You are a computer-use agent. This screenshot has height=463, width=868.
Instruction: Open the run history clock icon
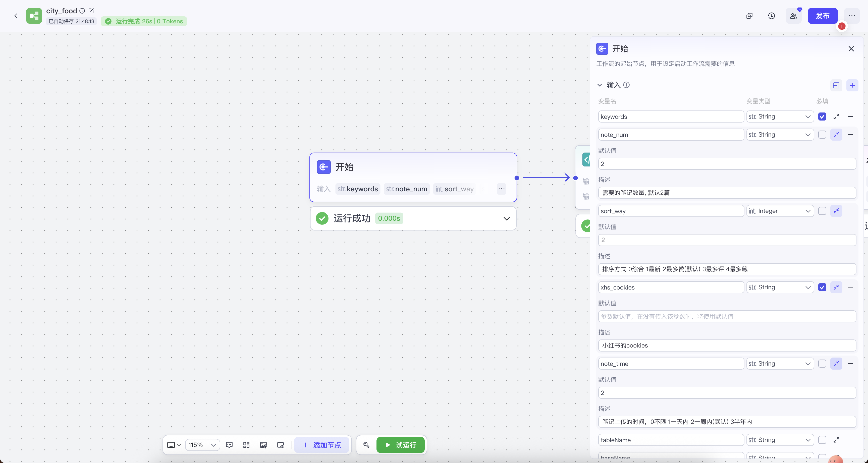pyautogui.click(x=771, y=16)
